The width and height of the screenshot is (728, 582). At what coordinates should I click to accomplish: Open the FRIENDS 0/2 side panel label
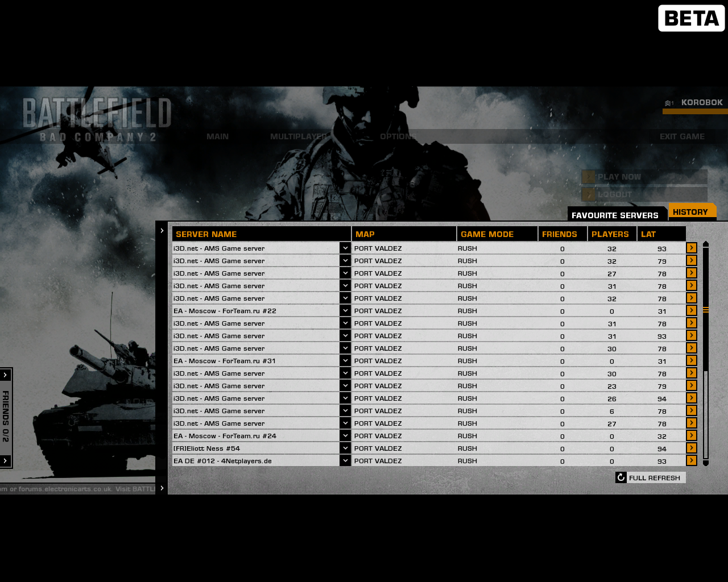6,416
